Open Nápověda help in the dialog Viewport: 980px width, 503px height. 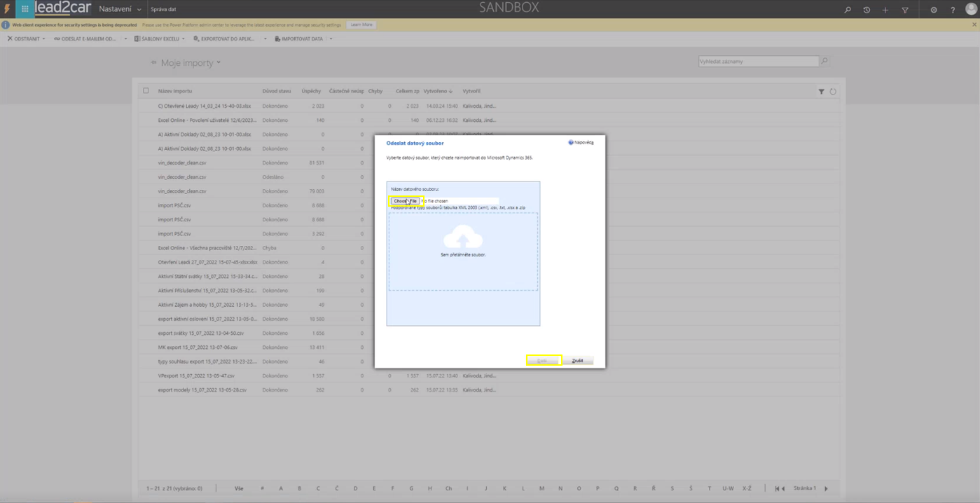(581, 142)
